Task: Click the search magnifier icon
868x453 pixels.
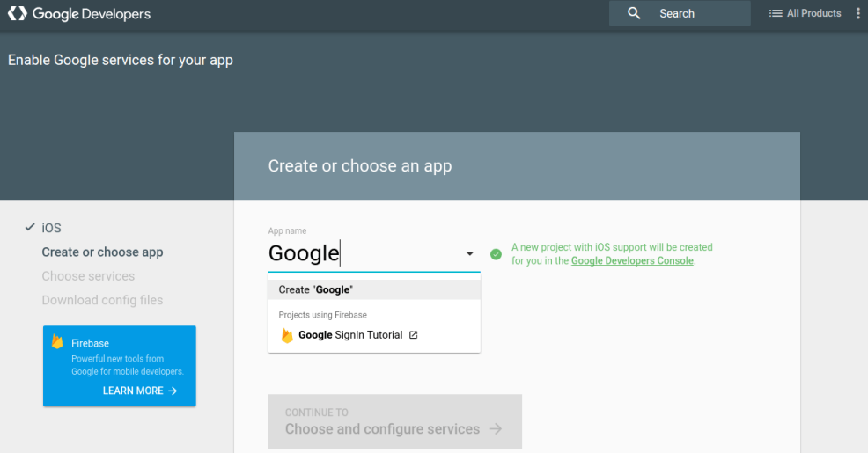Action: 634,13
